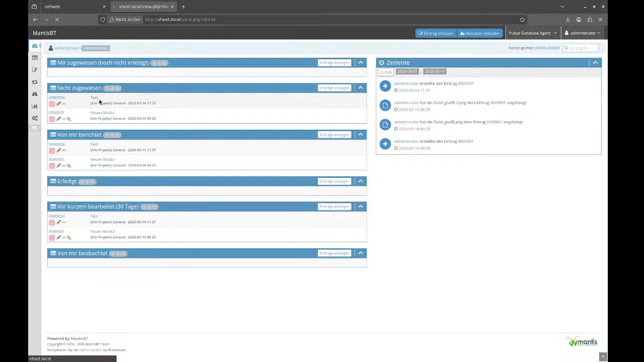This screenshot has height=362, width=644.
Task: Click status color box of 0000034 under Nicht zugewiesen
Action: 52,104
